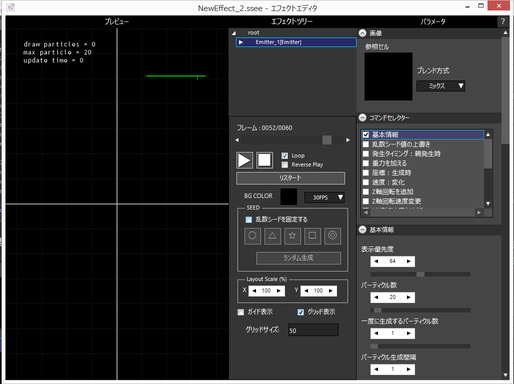Increase 表示優先度 value with right arrow
This screenshot has width=514, height=384.
(x=408, y=261)
